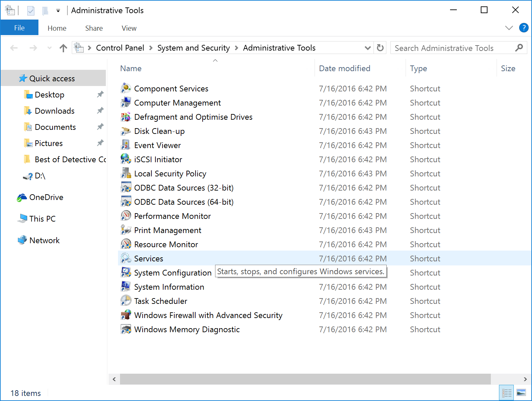
Task: Open D:\ drive in navigation pane
Action: pos(40,175)
